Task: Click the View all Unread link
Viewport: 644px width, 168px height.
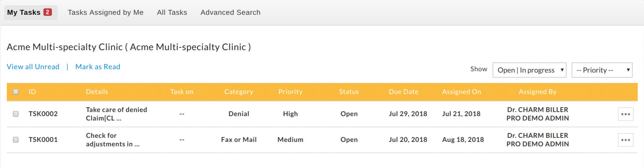Action: [x=33, y=67]
